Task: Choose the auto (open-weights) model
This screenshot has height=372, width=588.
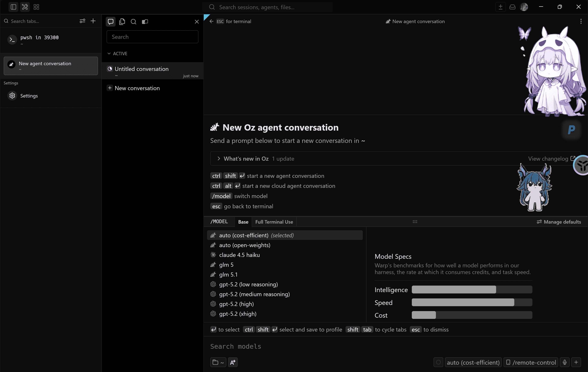Action: [285, 245]
